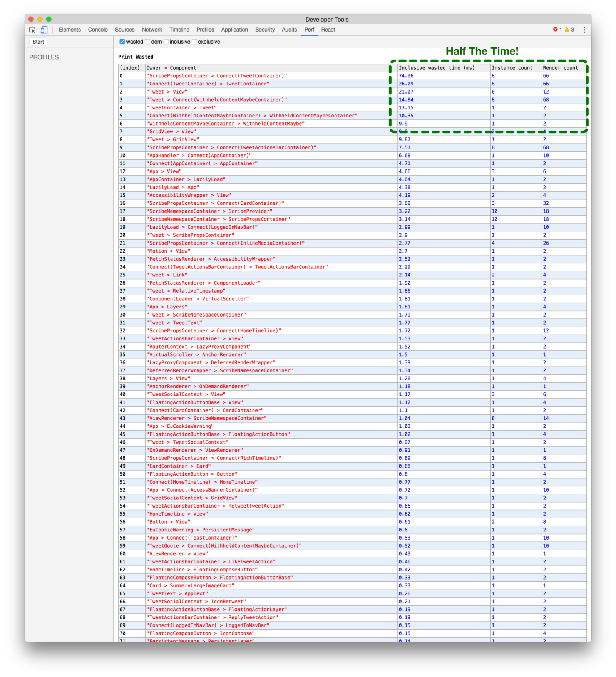Select "TweetSocialContext > IconRetweet" row
Image resolution: width=616 pixels, height=677 pixels.
pos(352,602)
